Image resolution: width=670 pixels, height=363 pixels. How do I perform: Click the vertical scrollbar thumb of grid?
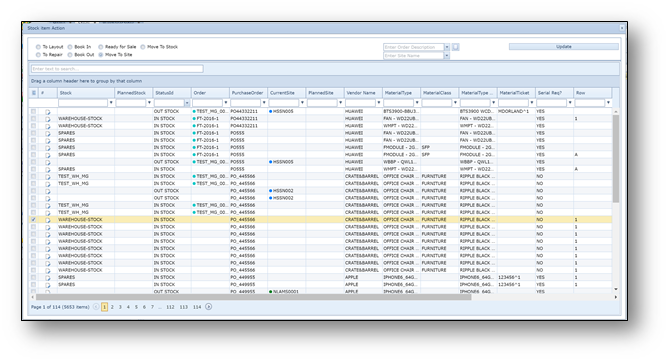coord(616,158)
